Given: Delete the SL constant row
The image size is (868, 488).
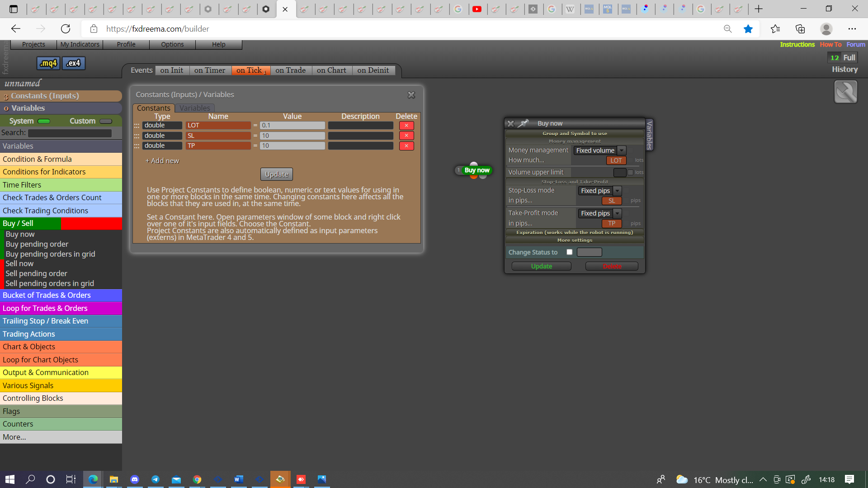Looking at the screenshot, I should pyautogui.click(x=406, y=136).
